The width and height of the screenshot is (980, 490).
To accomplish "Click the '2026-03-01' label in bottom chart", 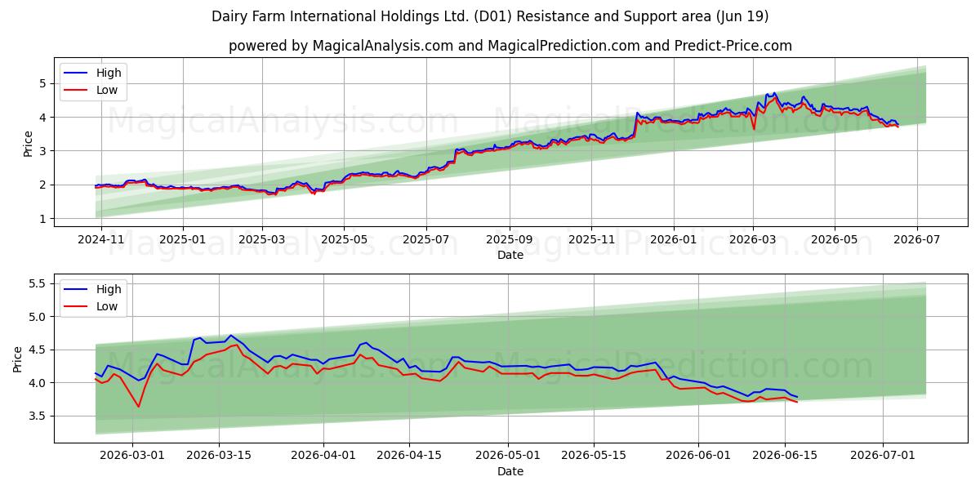I will click(x=132, y=457).
